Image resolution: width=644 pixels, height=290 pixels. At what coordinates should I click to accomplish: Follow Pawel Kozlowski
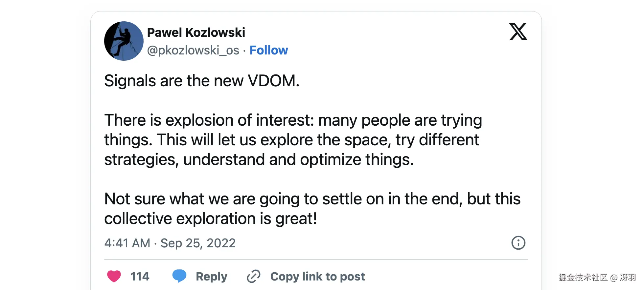[268, 50]
